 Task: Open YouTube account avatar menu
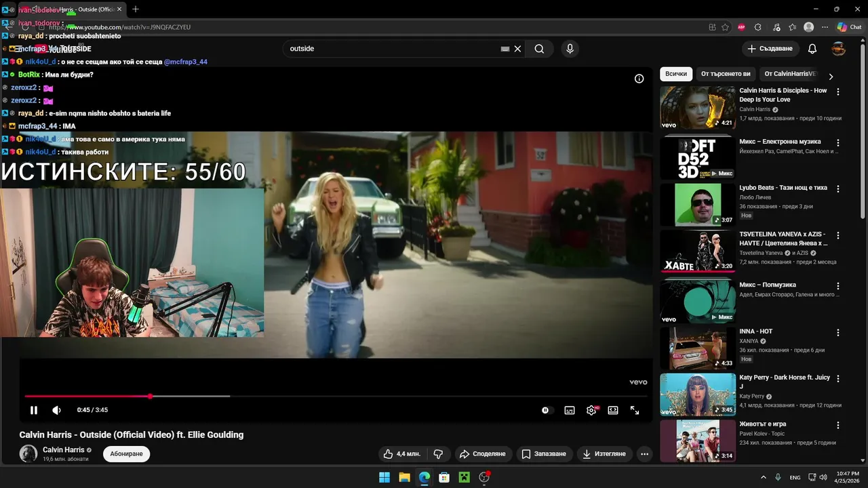(839, 49)
